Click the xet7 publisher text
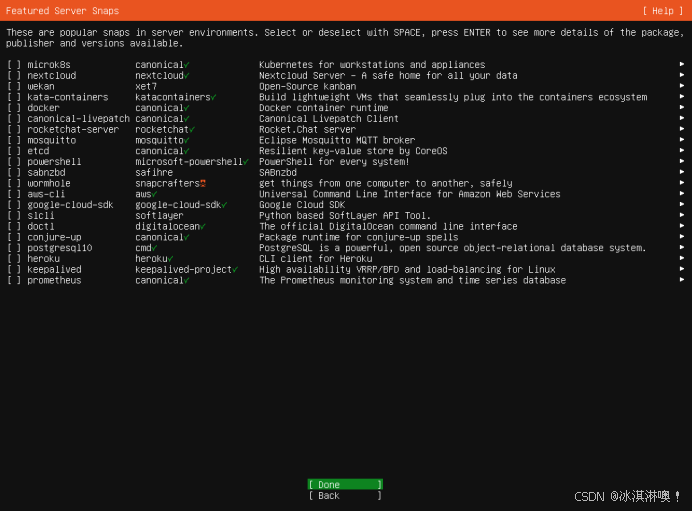The height and width of the screenshot is (511, 692). pos(146,86)
